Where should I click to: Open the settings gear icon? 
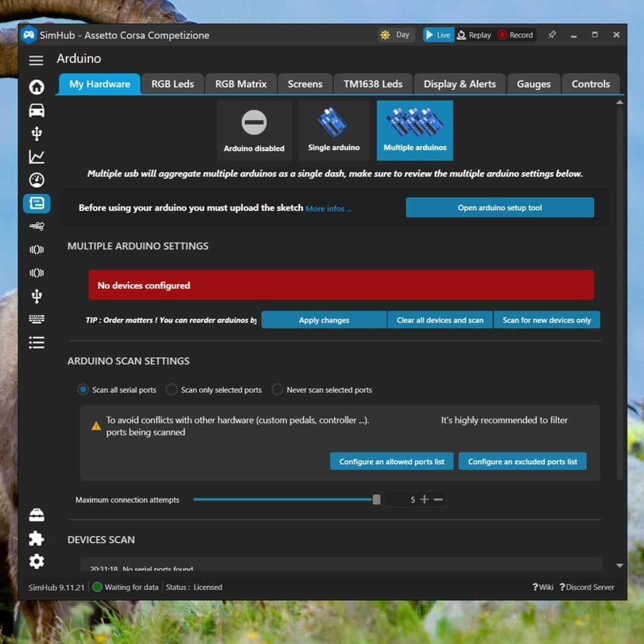coord(36,561)
